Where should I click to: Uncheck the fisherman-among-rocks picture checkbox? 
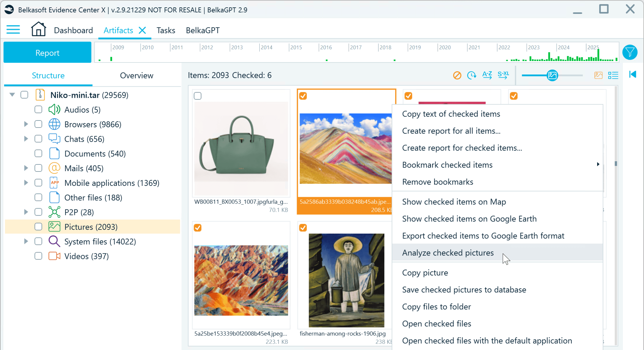(303, 228)
